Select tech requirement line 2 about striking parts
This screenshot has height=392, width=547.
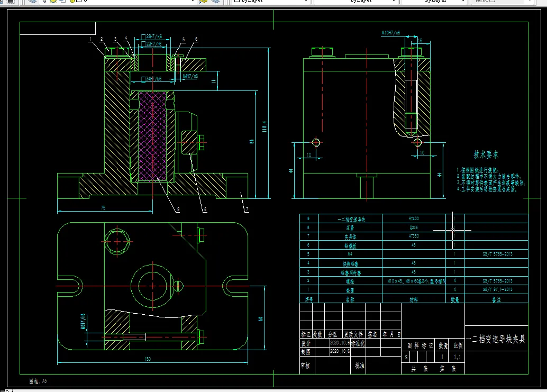489,176
